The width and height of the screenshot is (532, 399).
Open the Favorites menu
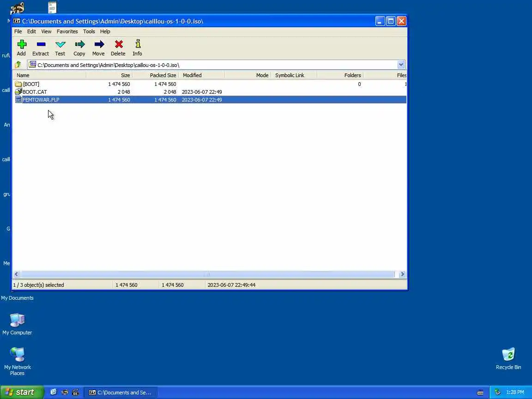(x=67, y=31)
